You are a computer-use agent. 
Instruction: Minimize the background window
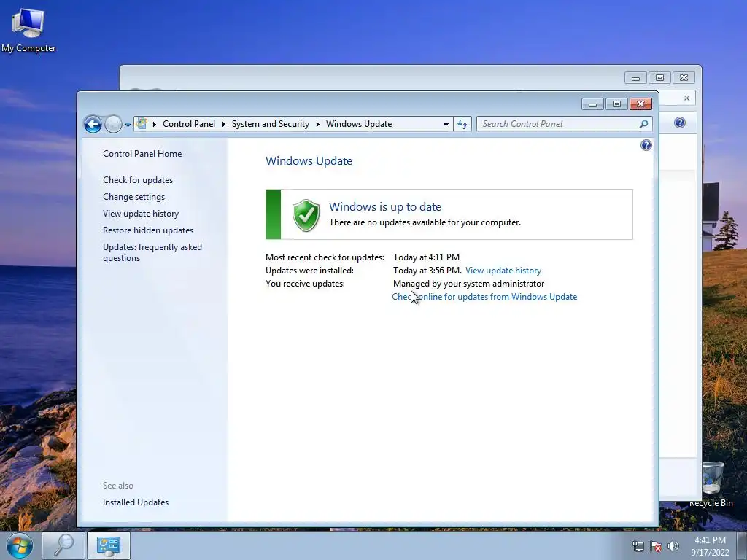[635, 77]
